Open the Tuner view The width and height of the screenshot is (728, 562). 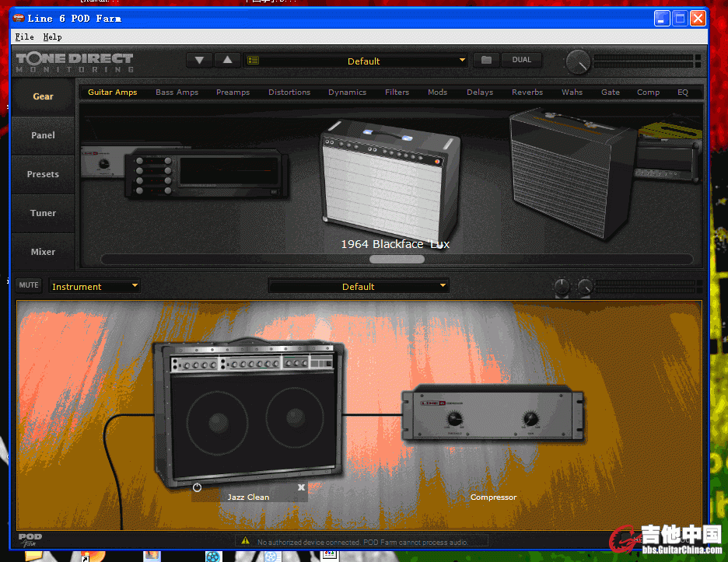coord(44,213)
